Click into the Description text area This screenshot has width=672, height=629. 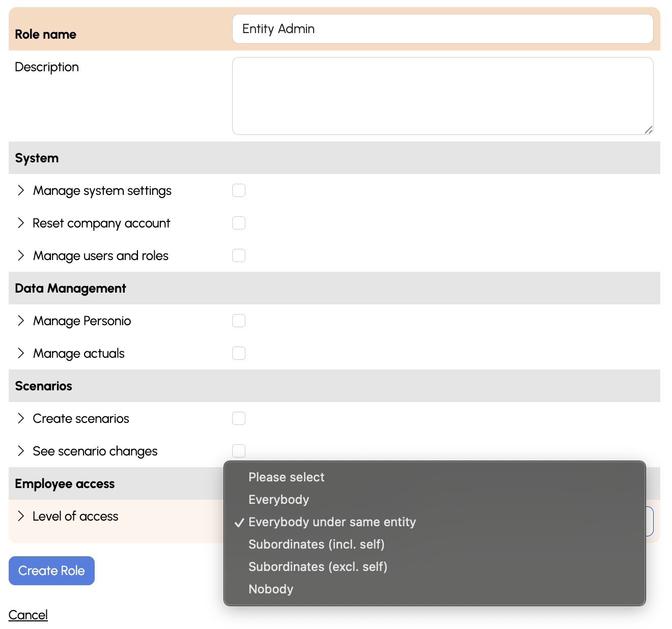(442, 96)
